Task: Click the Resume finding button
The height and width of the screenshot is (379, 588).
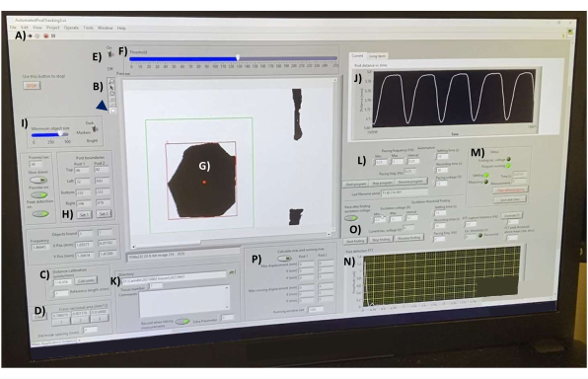Action: pyautogui.click(x=408, y=238)
